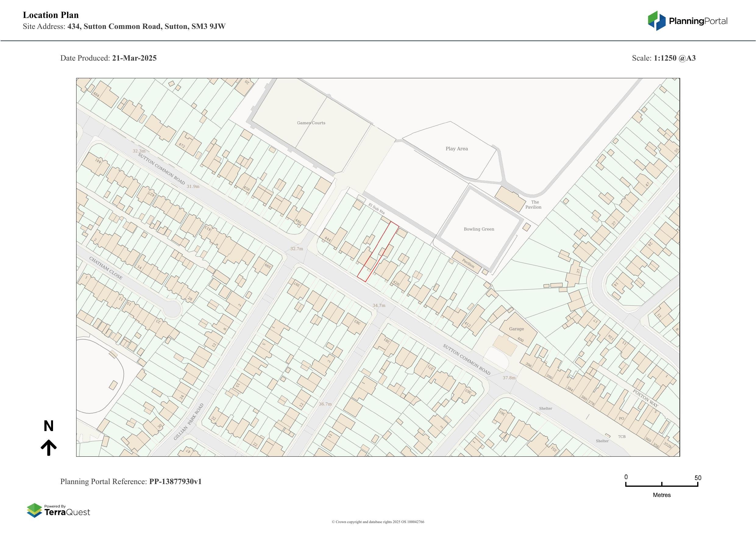
Task: Click the El Sub Sta label
Action: click(x=376, y=209)
